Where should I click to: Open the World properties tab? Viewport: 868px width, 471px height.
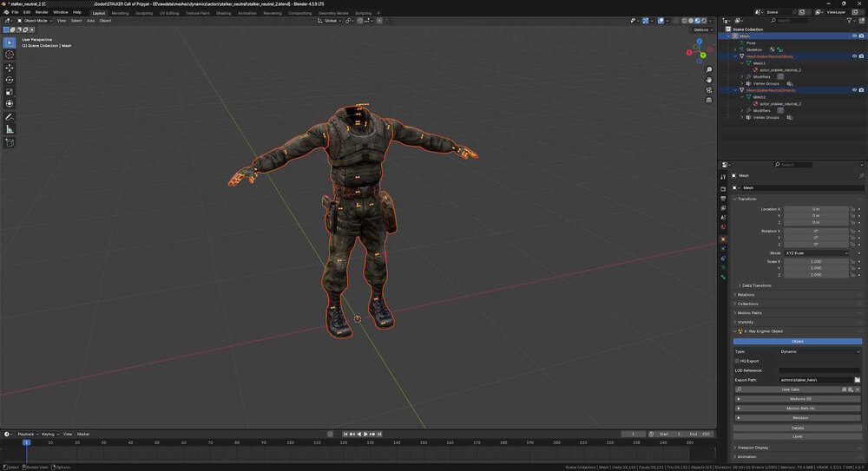(x=723, y=227)
